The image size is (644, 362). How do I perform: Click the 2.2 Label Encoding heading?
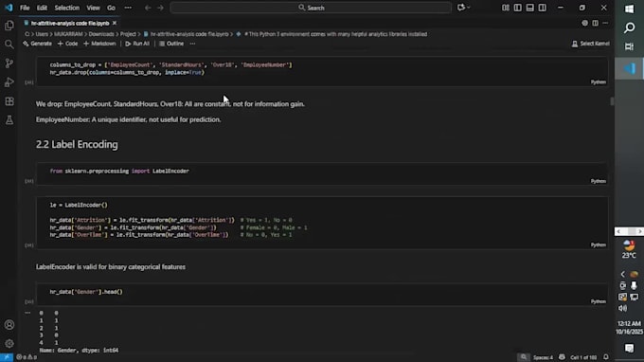pos(77,144)
